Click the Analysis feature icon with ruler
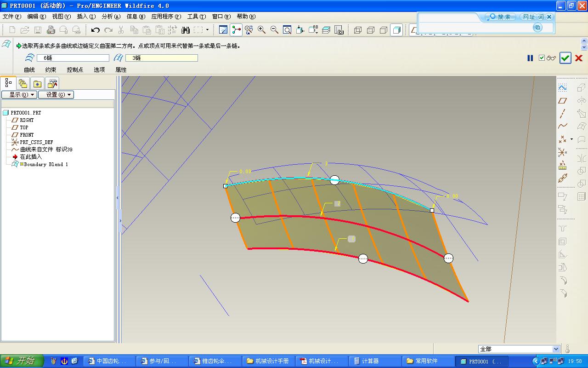Viewport: 588px width, 368px height. [x=562, y=165]
